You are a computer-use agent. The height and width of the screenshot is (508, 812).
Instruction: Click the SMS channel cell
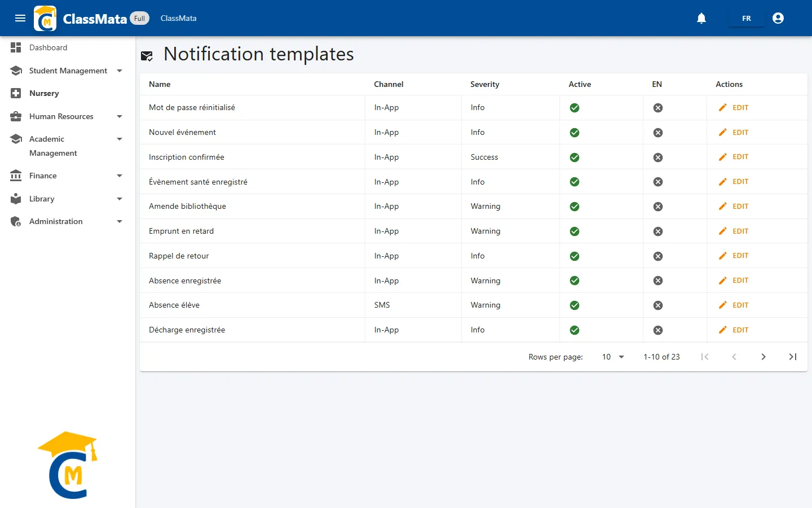tap(413, 305)
